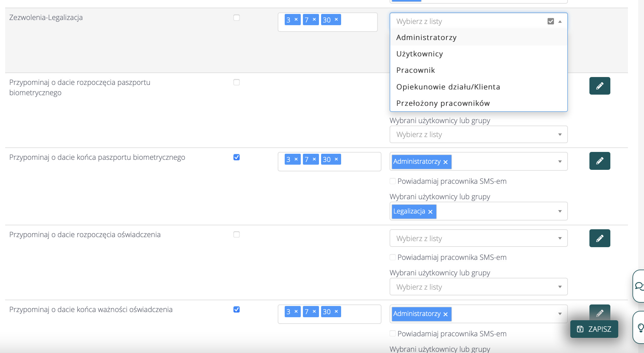Uncheck reminder for biometric passport end date
The image size is (644, 353).
(236, 157)
